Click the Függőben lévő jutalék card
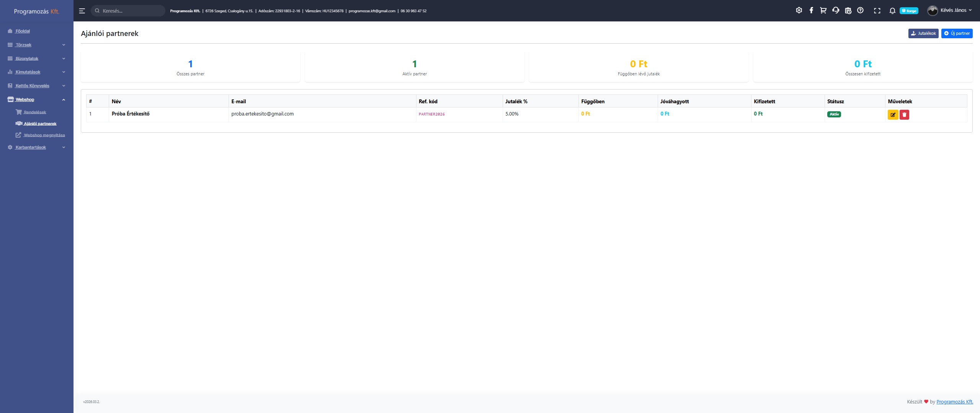The image size is (980, 413). click(x=639, y=67)
